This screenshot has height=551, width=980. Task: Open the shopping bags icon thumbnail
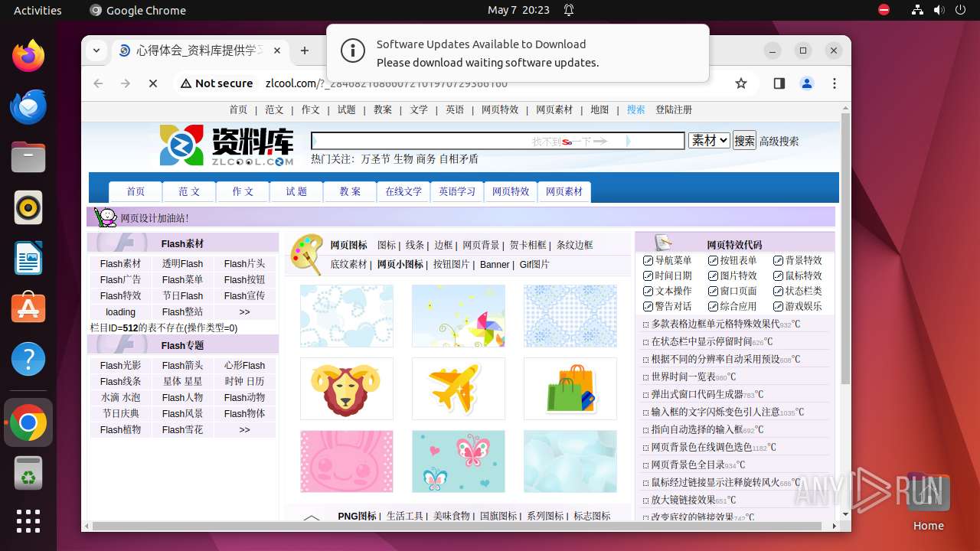(570, 389)
